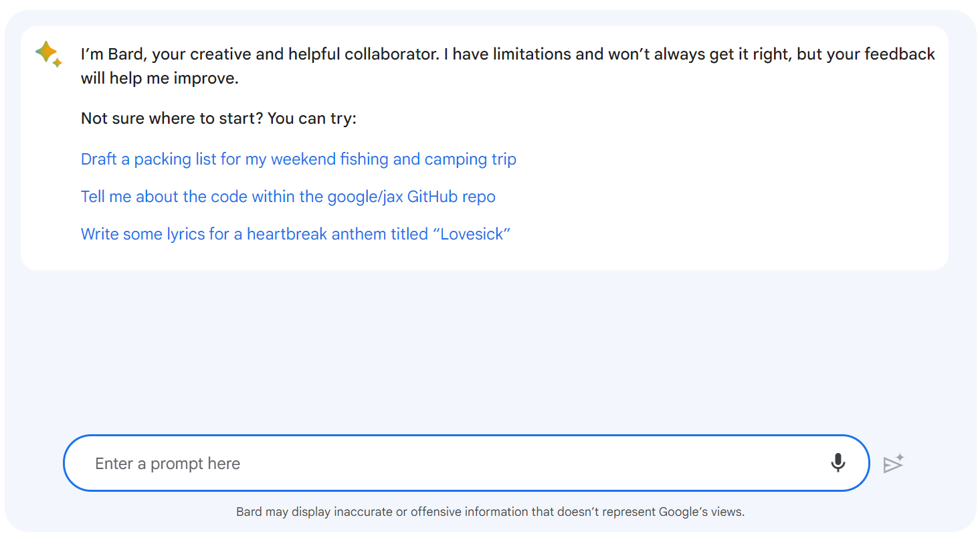The height and width of the screenshot is (552, 980).
Task: Click the 'I'm Bard, your creative' intro text
Action: coord(508,66)
